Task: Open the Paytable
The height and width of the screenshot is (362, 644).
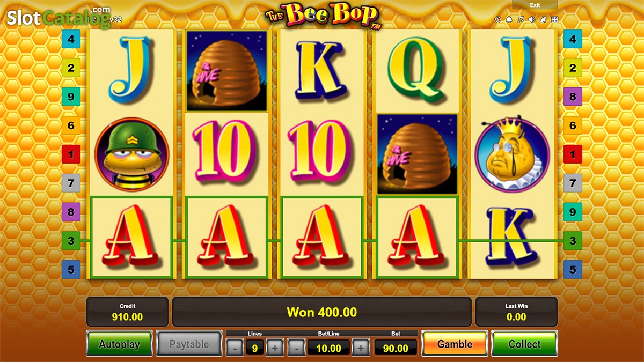Action: coord(189,344)
